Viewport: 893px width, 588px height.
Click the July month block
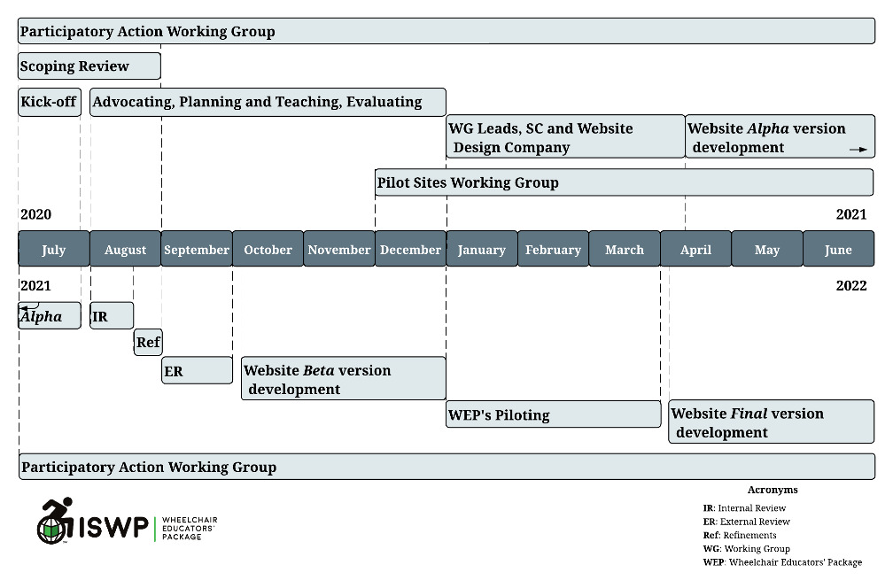(x=54, y=249)
